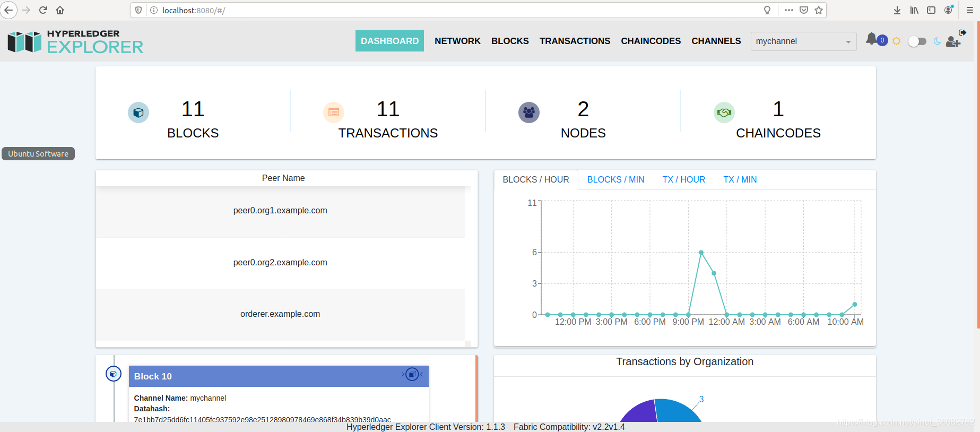Switch to the BLOCKS / MIN tab

point(615,179)
